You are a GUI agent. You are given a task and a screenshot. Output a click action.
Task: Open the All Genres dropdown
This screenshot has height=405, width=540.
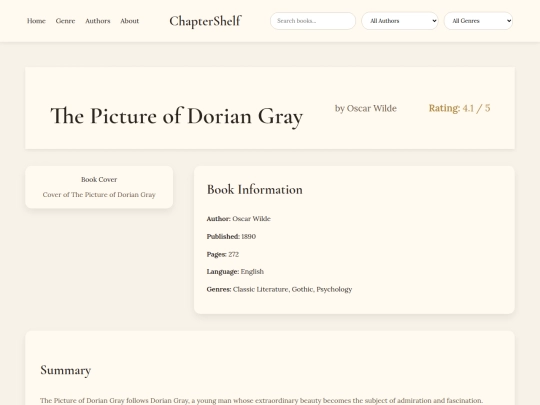pyautogui.click(x=478, y=21)
